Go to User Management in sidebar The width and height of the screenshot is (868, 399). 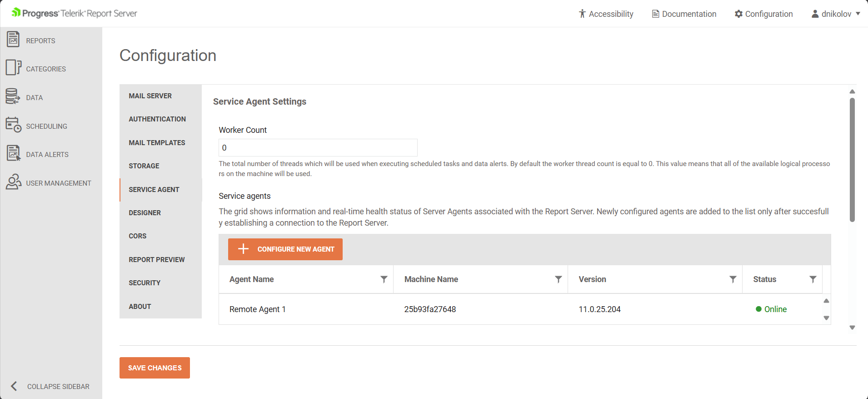tap(59, 183)
